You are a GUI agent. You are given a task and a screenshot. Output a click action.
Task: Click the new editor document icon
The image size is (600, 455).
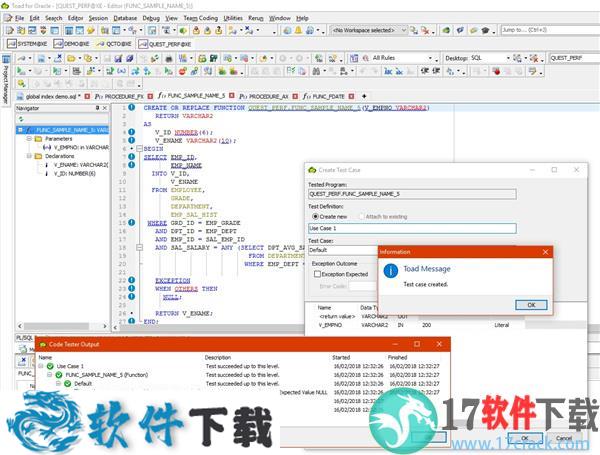(x=10, y=30)
